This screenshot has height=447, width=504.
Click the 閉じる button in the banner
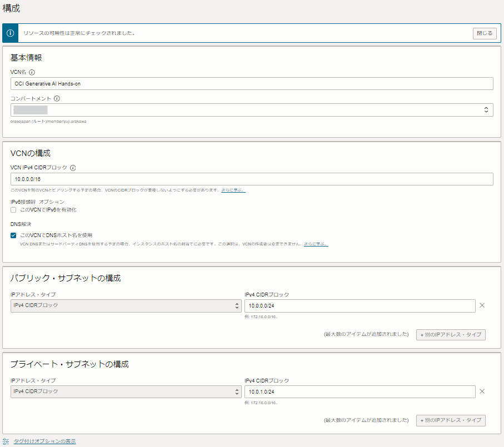pyautogui.click(x=485, y=33)
